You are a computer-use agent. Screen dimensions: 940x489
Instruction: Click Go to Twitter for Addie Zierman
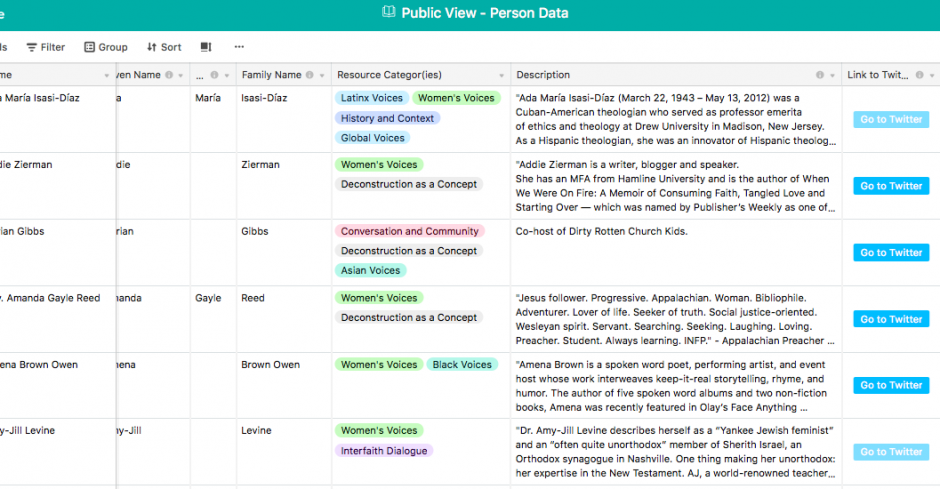coord(891,186)
